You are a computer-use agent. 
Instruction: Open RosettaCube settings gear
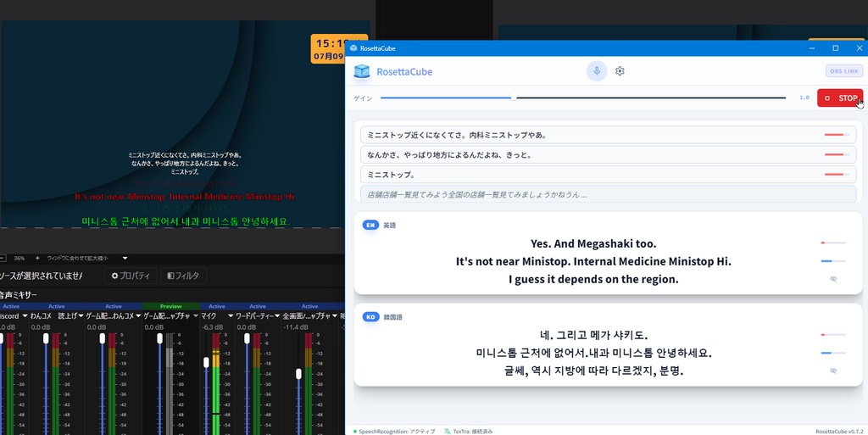(x=620, y=71)
